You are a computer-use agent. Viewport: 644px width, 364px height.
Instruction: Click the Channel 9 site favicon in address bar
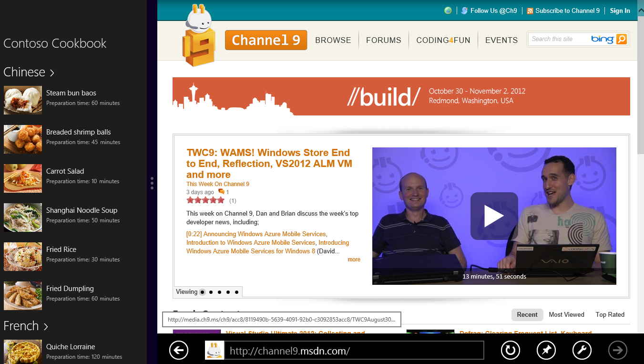point(215,350)
